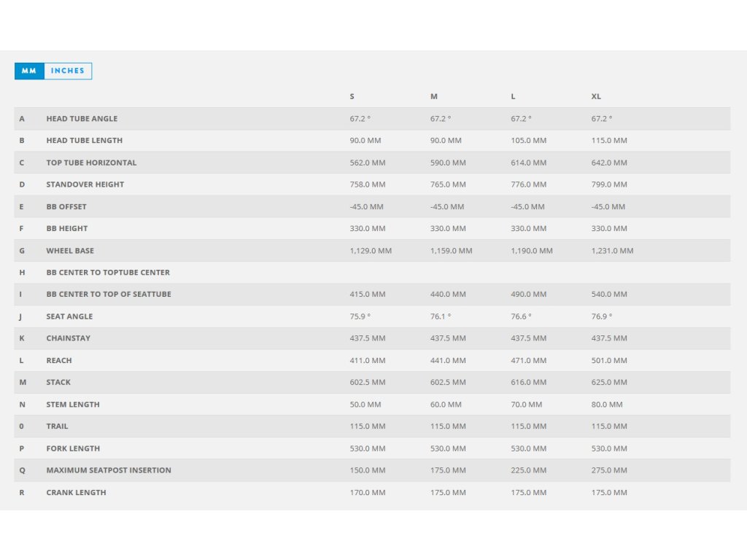
Task: Click the CRANK LENGTH row label
Action: (76, 492)
